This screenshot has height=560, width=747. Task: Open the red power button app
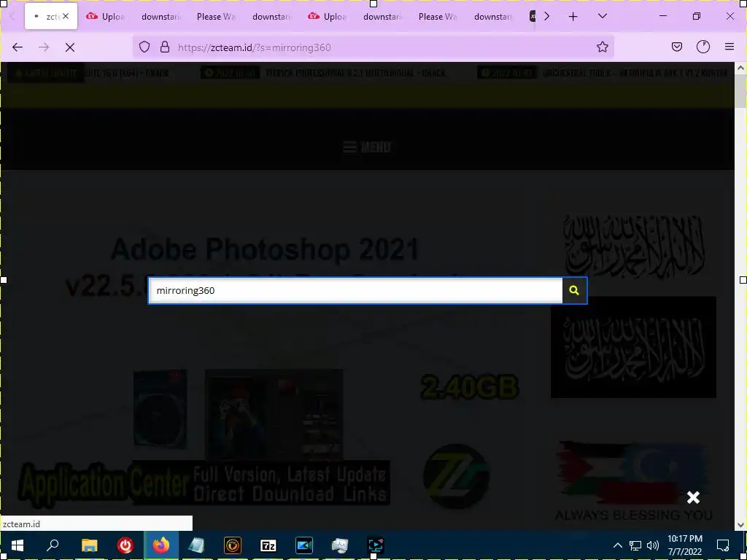[x=125, y=545]
